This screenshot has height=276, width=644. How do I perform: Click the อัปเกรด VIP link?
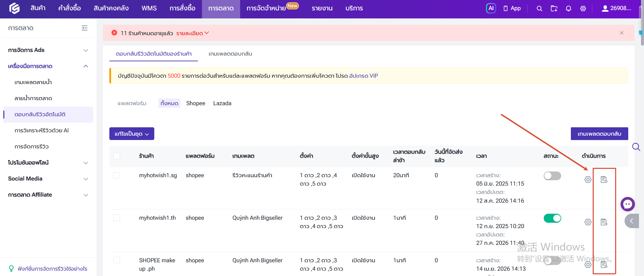tap(364, 76)
